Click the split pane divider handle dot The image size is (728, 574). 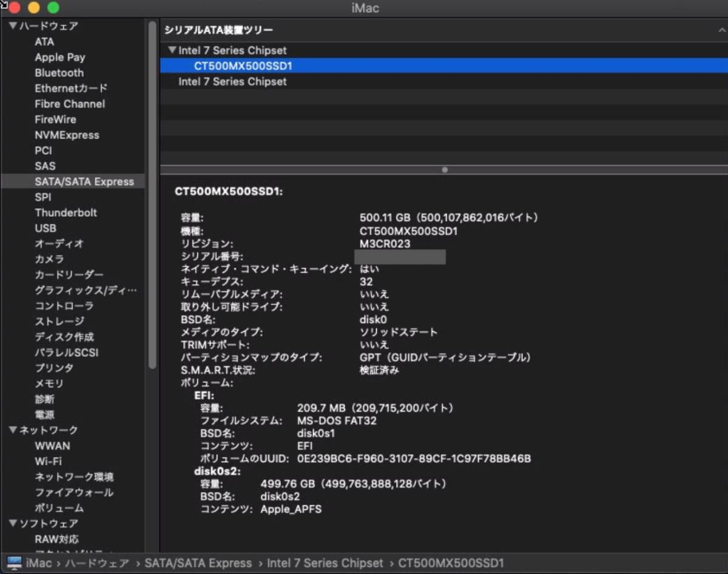[x=445, y=170]
